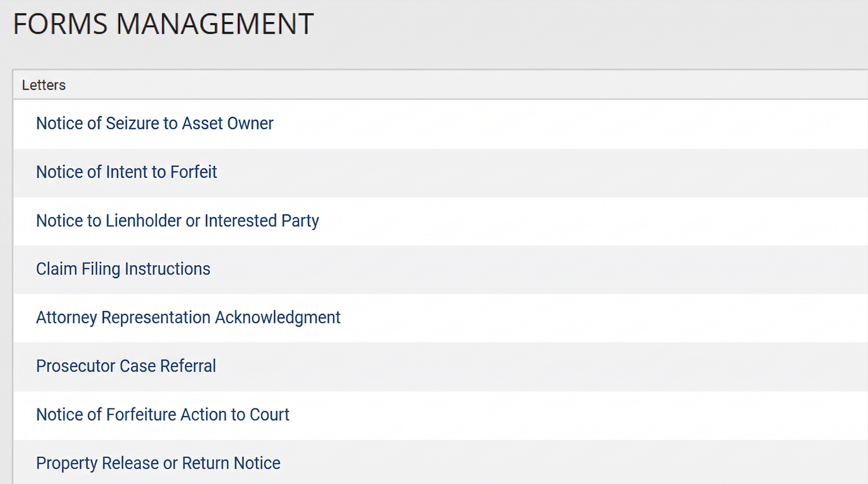
Task: Open the Prosecutor Case Referral letter
Action: (x=125, y=366)
